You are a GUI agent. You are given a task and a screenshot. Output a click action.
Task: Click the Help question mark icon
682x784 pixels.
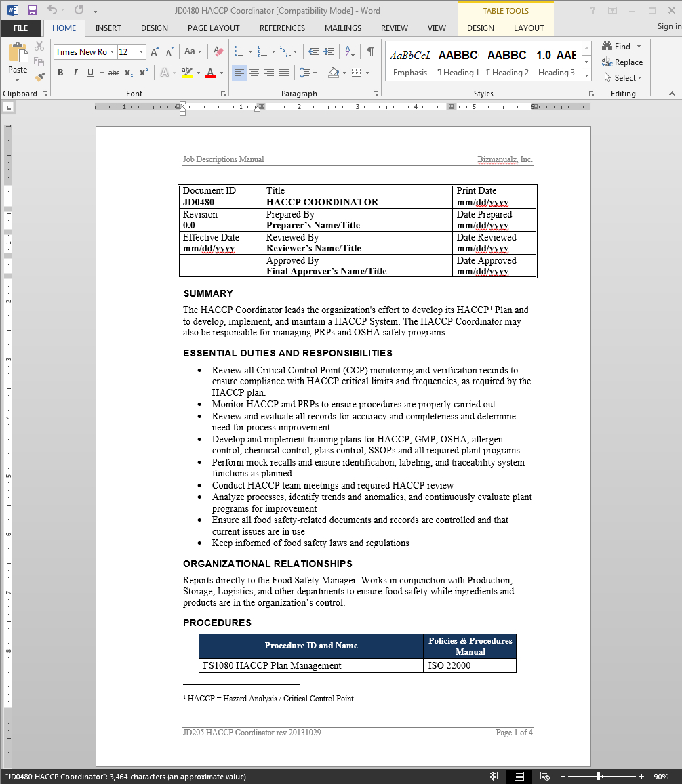(x=593, y=10)
